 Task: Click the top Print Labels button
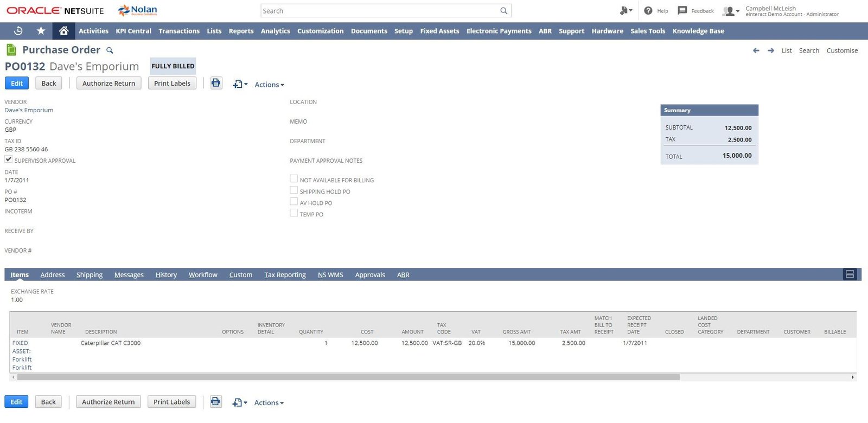coord(173,83)
